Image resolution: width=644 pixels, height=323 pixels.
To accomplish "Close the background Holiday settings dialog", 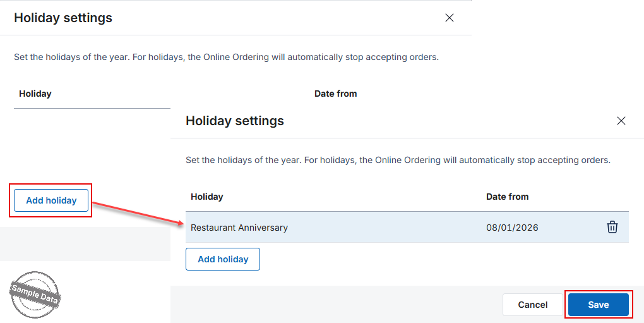I will [450, 18].
